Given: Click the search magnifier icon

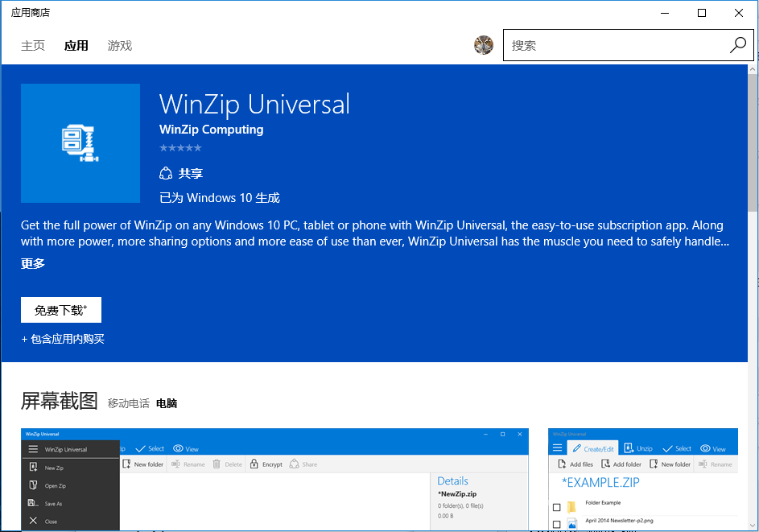Looking at the screenshot, I should pyautogui.click(x=737, y=45).
